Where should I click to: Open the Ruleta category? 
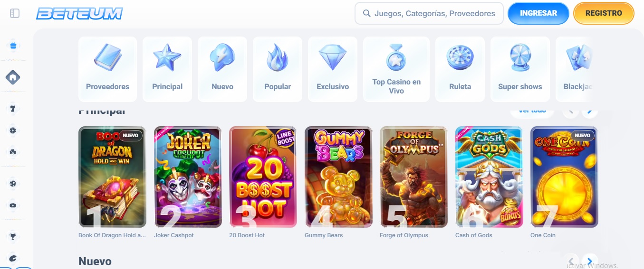click(x=460, y=69)
